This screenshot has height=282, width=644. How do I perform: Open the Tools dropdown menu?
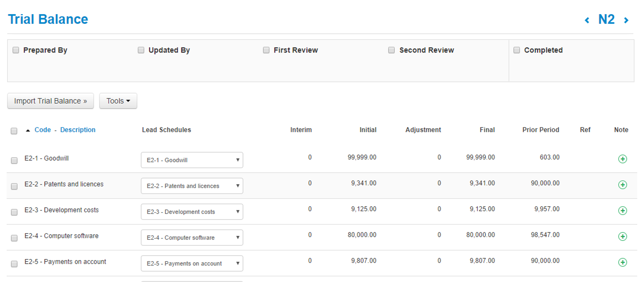coord(118,101)
